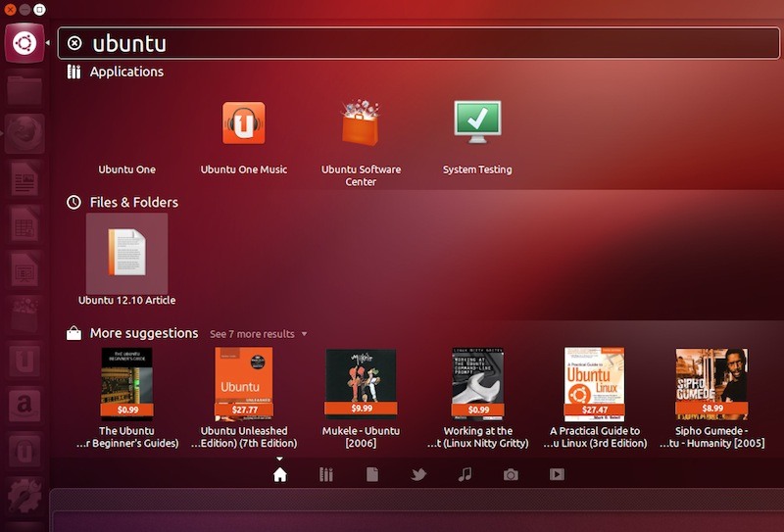Click the search field containing 'ubuntu'
This screenshot has height=532, width=784.
pos(418,43)
